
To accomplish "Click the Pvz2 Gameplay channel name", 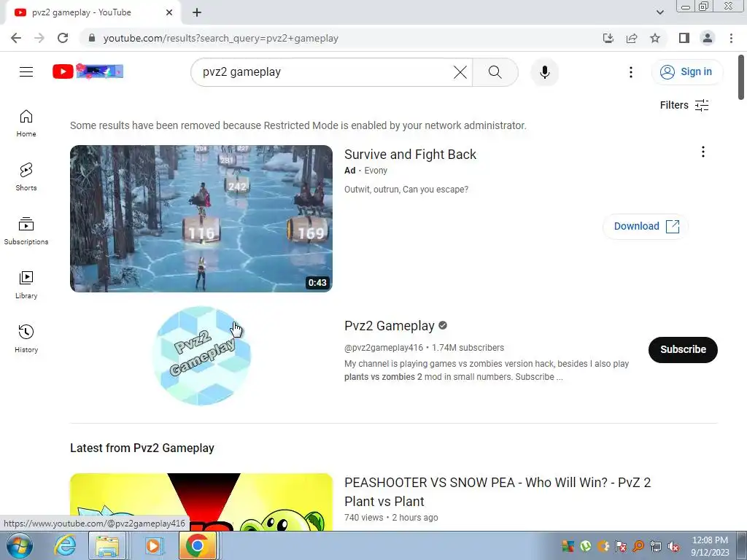I will [x=390, y=326].
